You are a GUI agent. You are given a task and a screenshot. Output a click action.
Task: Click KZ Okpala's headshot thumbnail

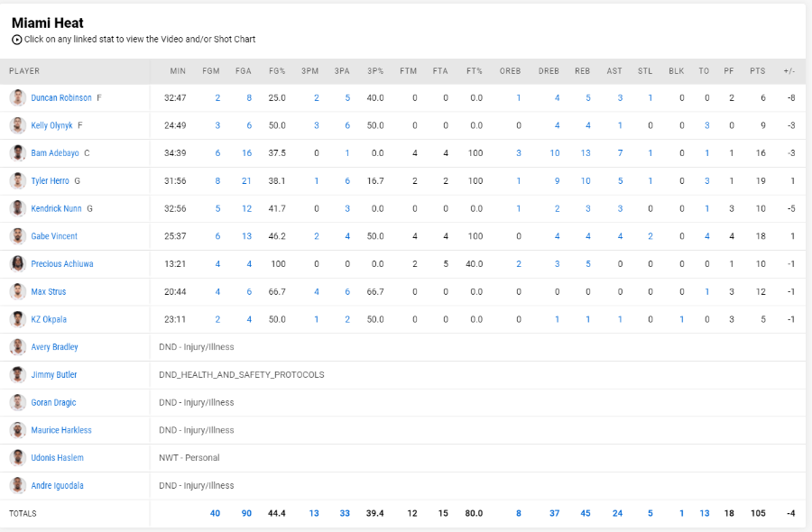coord(18,319)
